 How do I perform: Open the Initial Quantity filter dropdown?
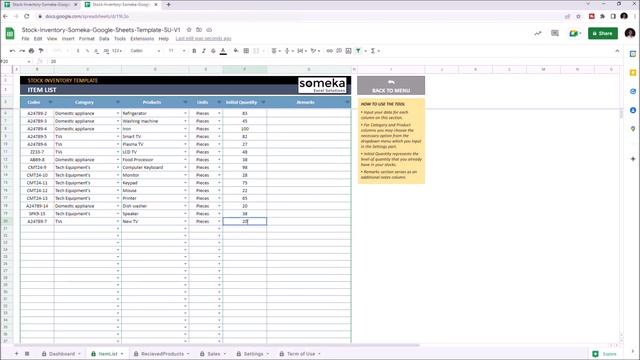(x=263, y=102)
